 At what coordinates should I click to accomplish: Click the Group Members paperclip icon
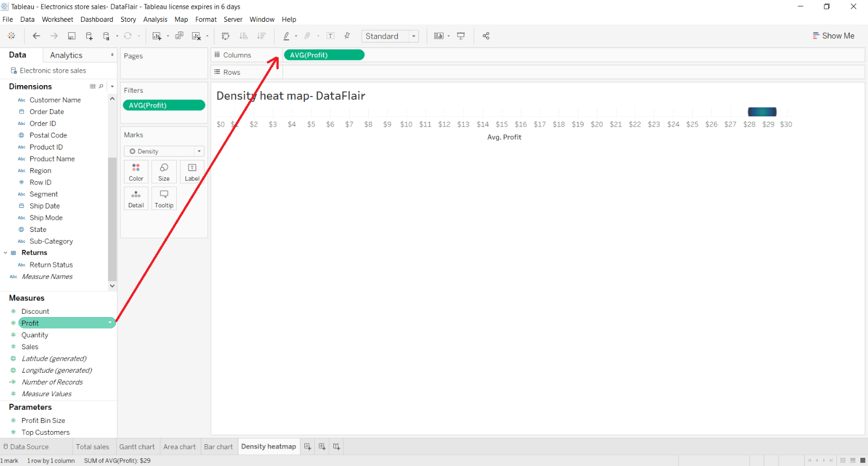click(308, 36)
